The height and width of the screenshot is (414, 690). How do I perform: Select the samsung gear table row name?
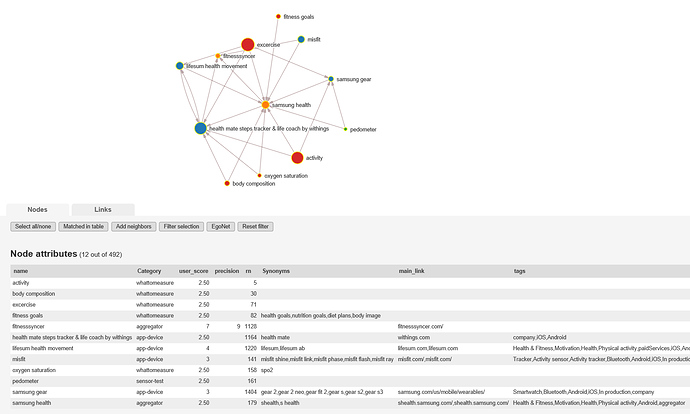(30, 392)
